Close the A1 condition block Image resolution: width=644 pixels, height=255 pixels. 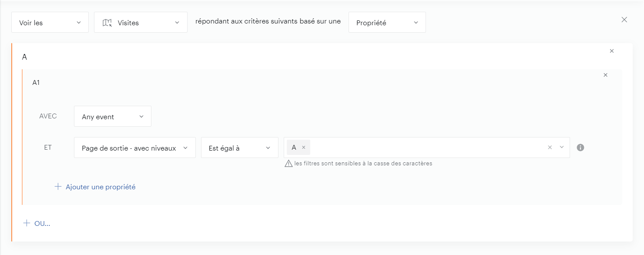pos(605,75)
